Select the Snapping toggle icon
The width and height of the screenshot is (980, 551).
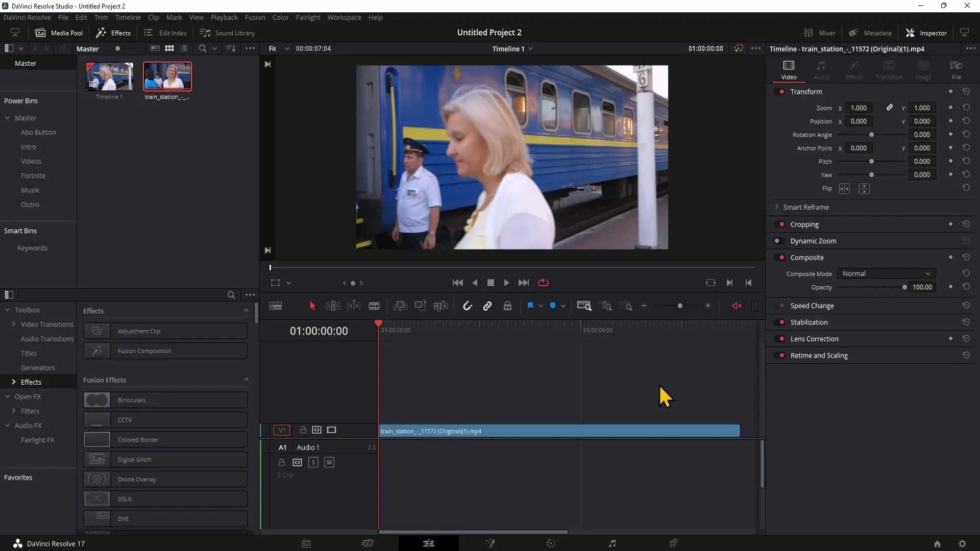[467, 306]
